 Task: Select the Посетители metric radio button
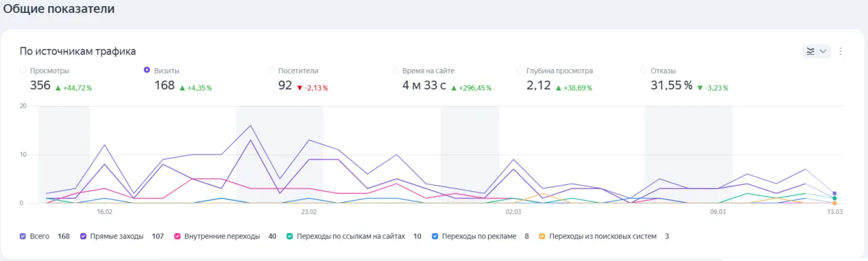271,70
